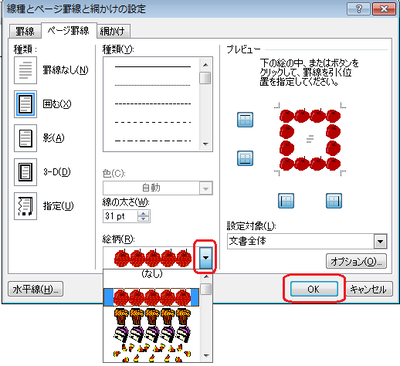
Task: Choose the 影 (shadow) border setting icon
Action: click(x=25, y=138)
